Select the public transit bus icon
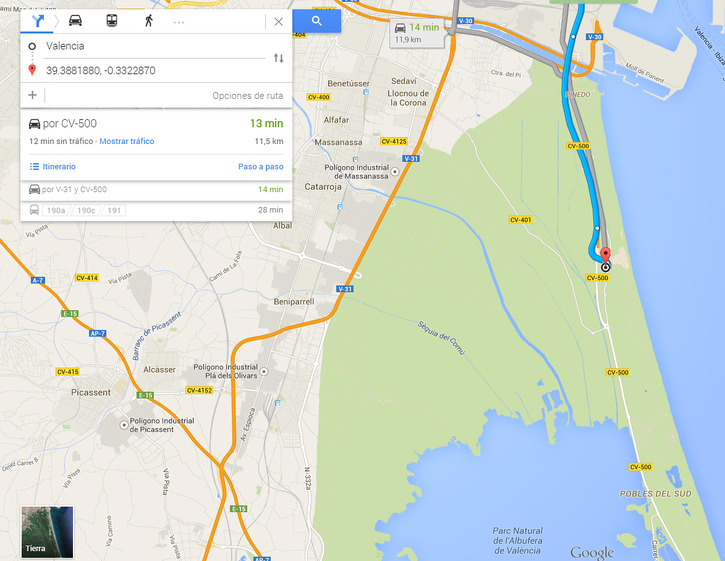Viewport: 725px width, 561px height. [111, 20]
